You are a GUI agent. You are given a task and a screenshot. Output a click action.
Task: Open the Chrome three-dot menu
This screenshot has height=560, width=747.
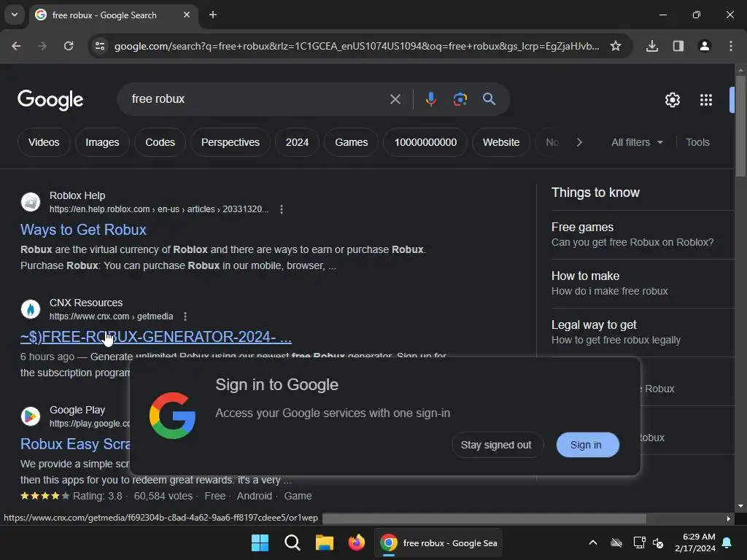pyautogui.click(x=731, y=46)
